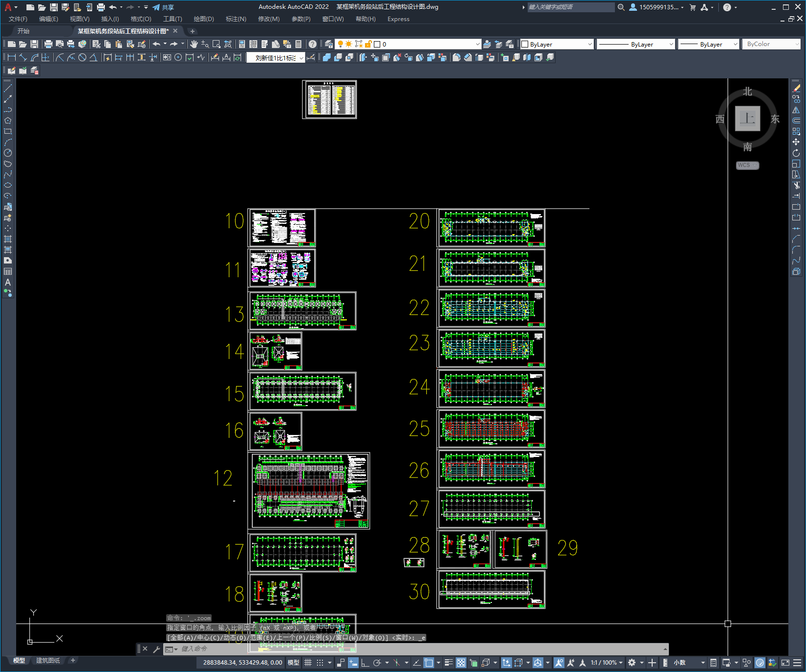Image resolution: width=806 pixels, height=672 pixels.
Task: Select the Linear dimension tool
Action: [12, 57]
